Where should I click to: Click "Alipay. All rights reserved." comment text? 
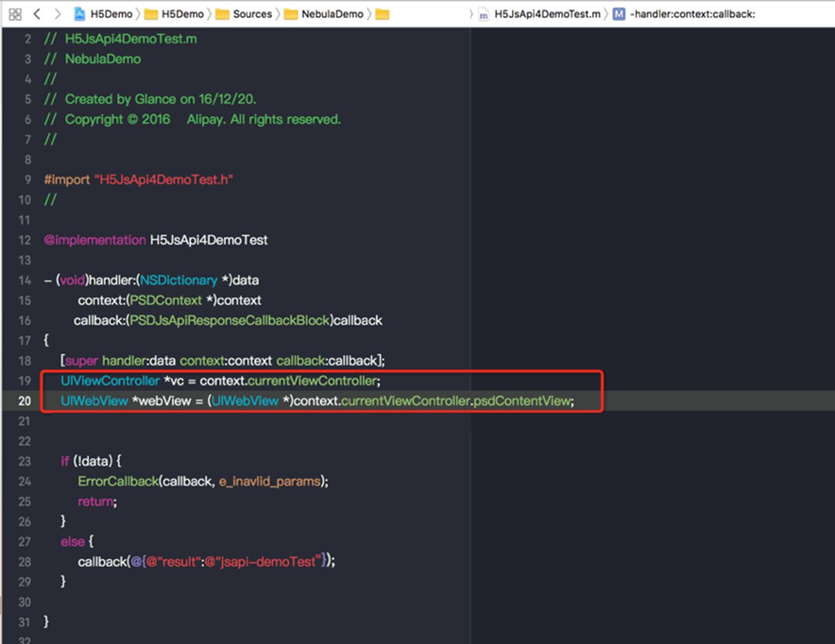[x=264, y=119]
